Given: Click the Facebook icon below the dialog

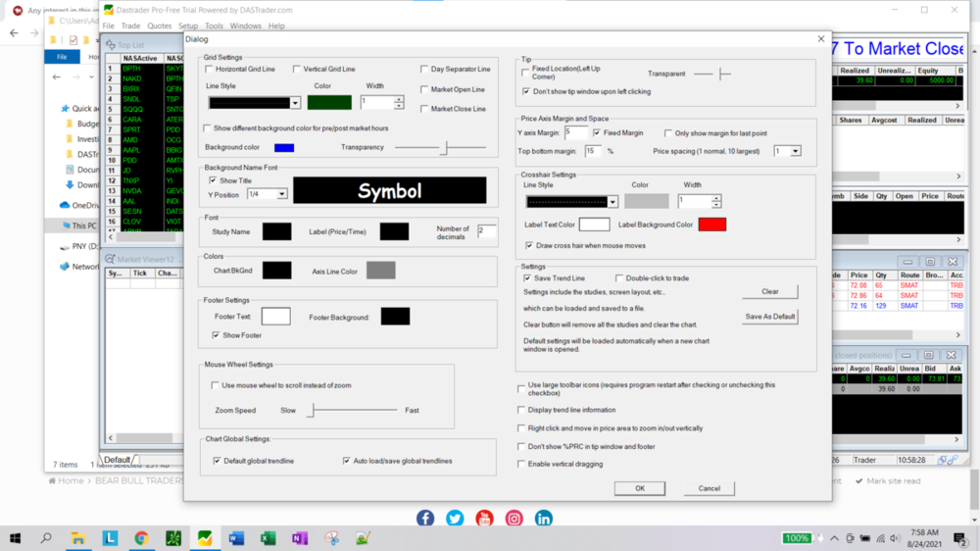Looking at the screenshot, I should coord(425,518).
